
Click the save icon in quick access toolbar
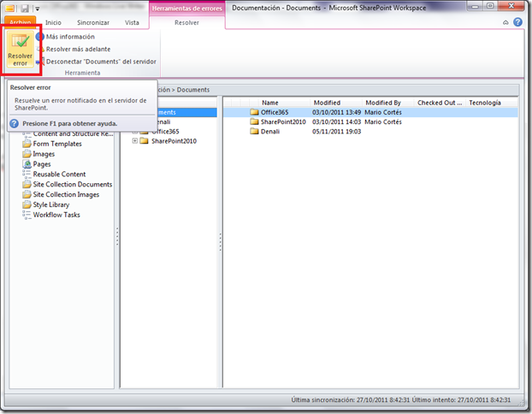[25, 9]
